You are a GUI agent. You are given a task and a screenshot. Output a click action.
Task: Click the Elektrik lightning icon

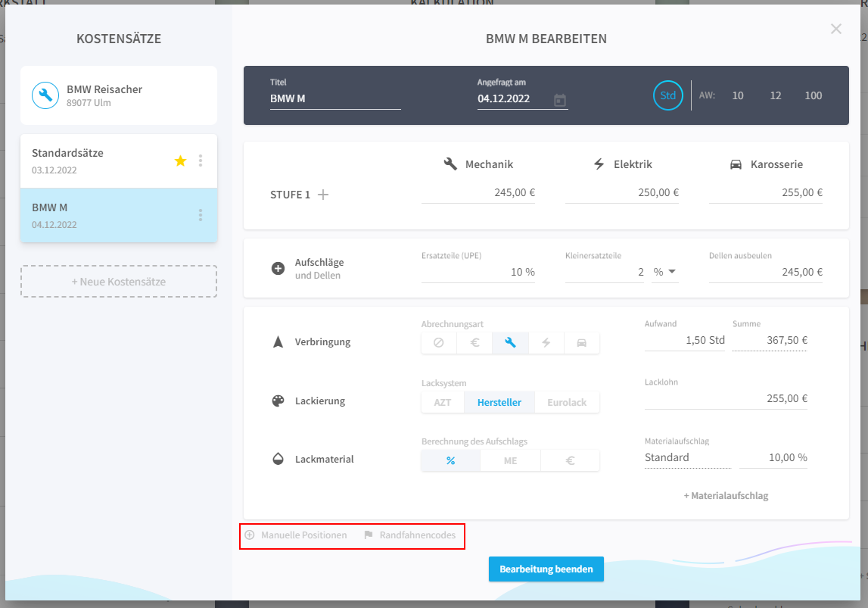(x=599, y=164)
